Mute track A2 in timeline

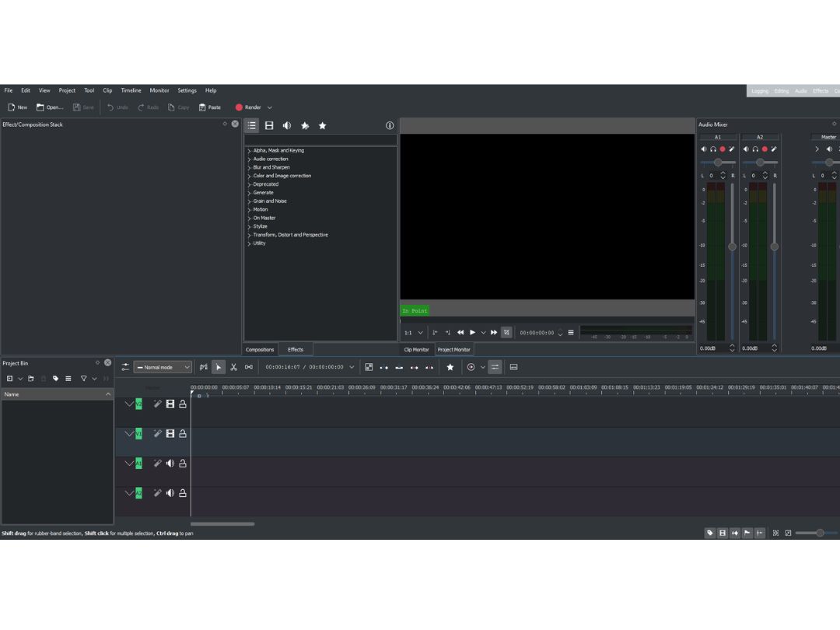pyautogui.click(x=170, y=493)
